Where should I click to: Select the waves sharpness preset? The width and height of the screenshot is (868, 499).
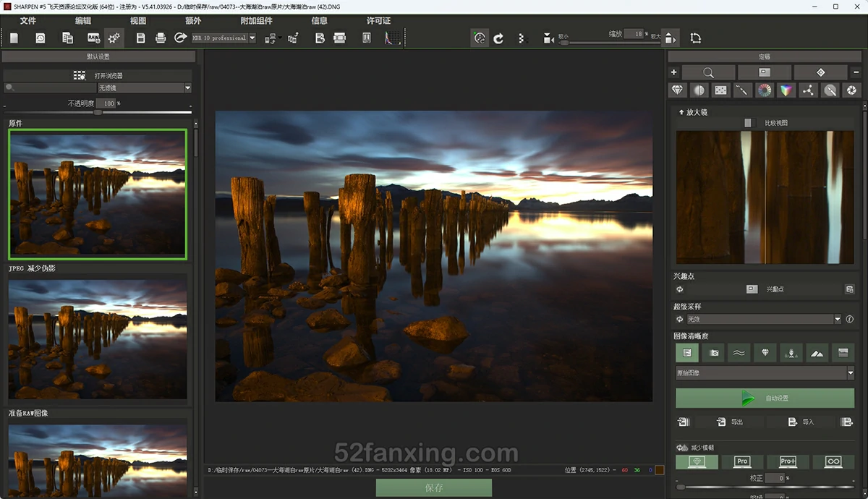pos(739,353)
